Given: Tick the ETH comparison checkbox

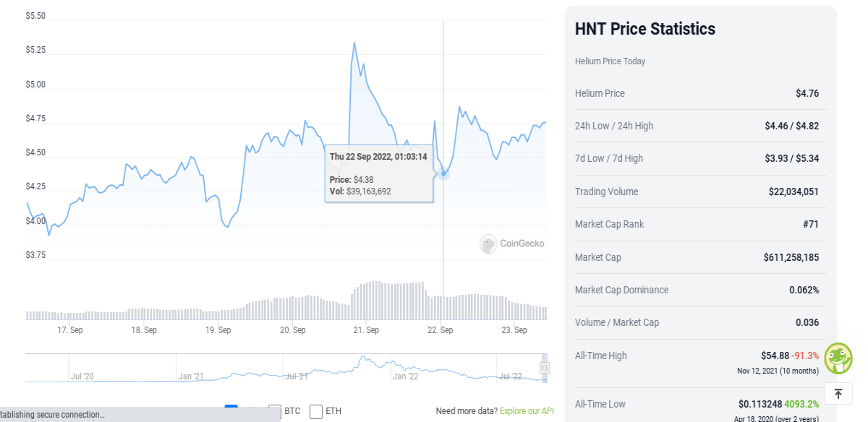Looking at the screenshot, I should (316, 412).
